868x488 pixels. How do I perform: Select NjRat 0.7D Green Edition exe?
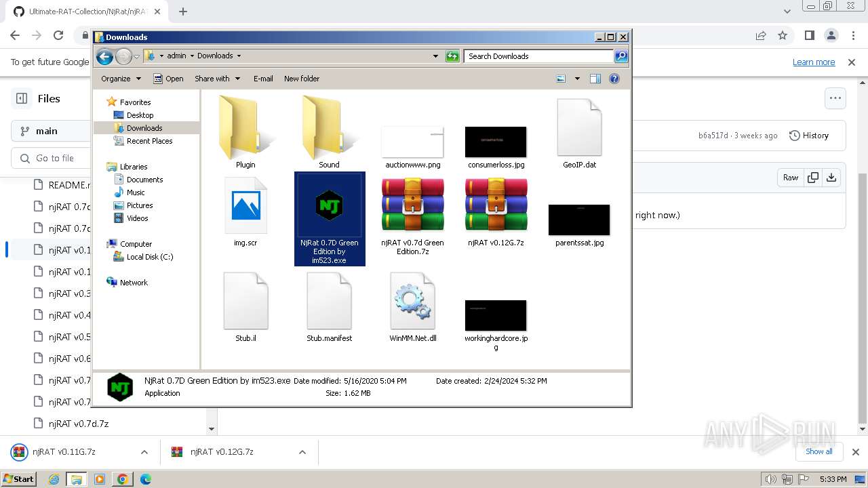330,219
